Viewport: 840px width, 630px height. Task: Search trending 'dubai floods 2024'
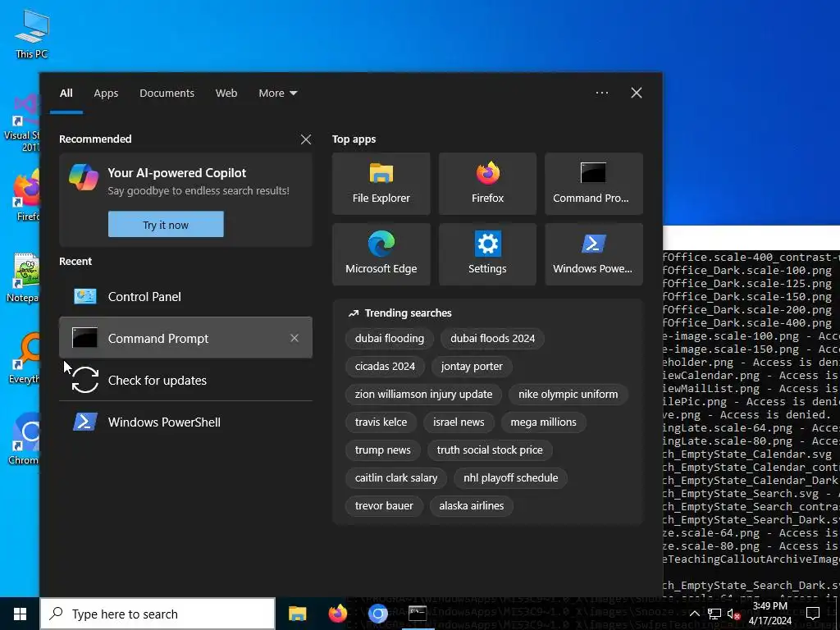[492, 338]
